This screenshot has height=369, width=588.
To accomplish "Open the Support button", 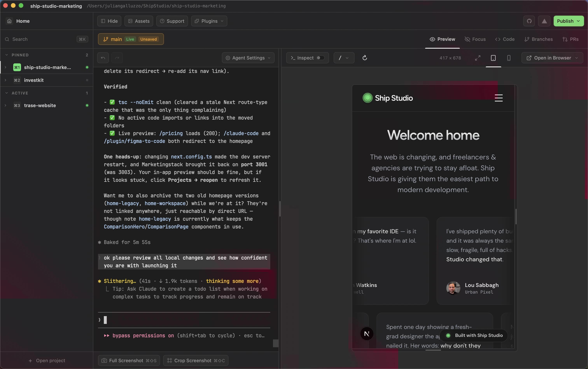I will 172,21.
